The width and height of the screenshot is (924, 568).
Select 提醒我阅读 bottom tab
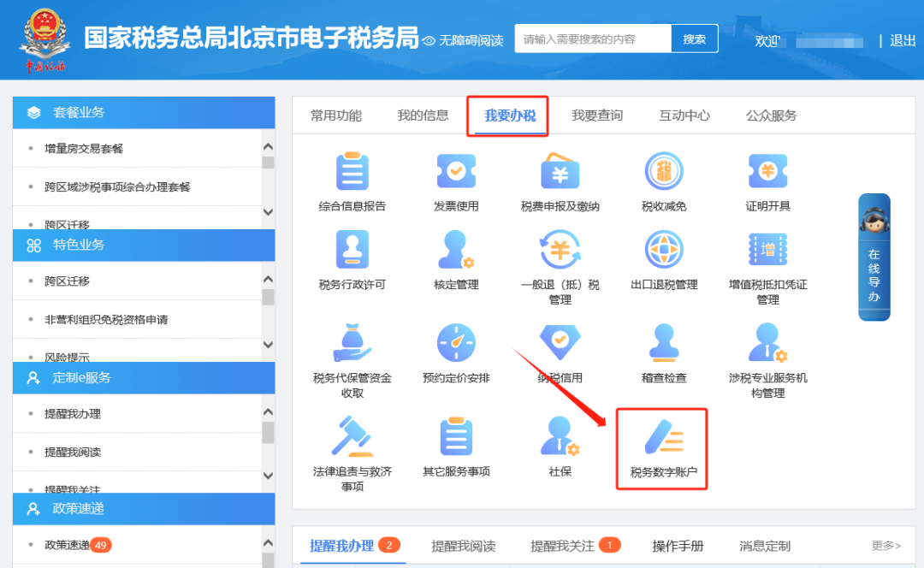pyautogui.click(x=463, y=547)
